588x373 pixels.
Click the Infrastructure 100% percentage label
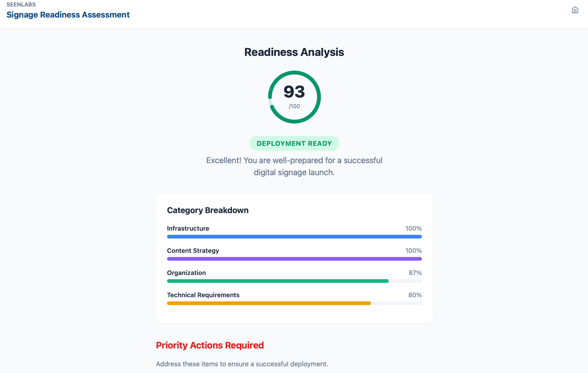(413, 228)
